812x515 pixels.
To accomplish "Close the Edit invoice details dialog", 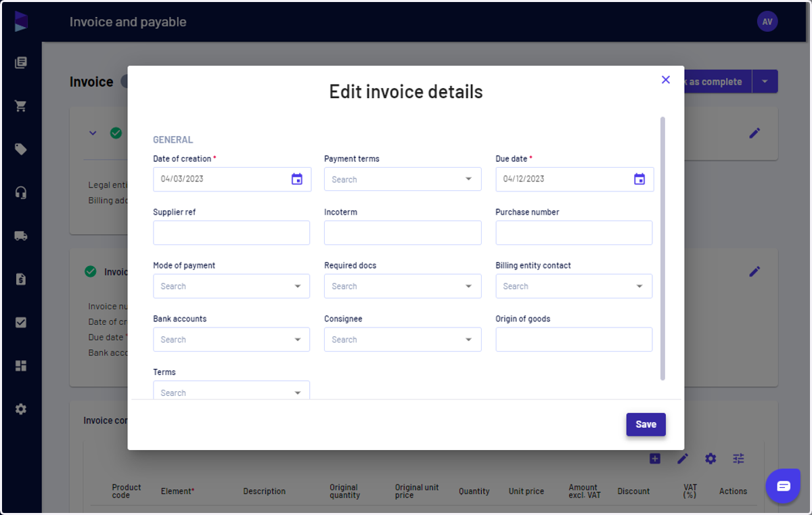I will 666,80.
